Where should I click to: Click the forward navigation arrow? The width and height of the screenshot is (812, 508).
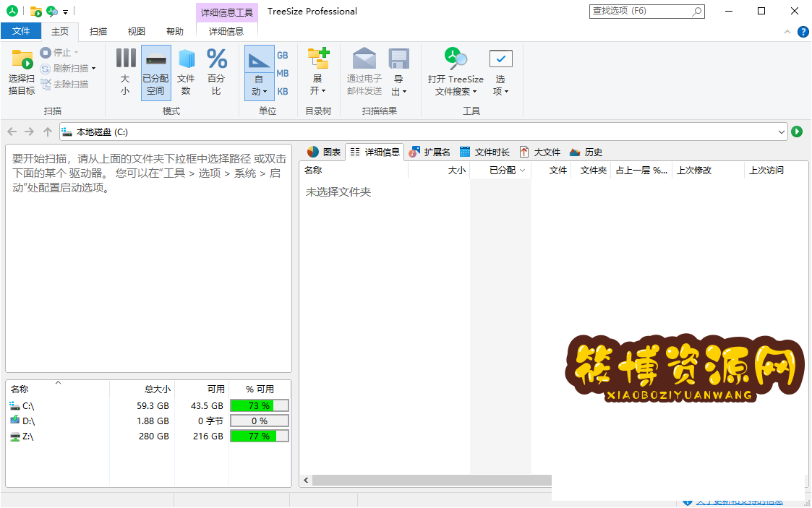(30, 132)
